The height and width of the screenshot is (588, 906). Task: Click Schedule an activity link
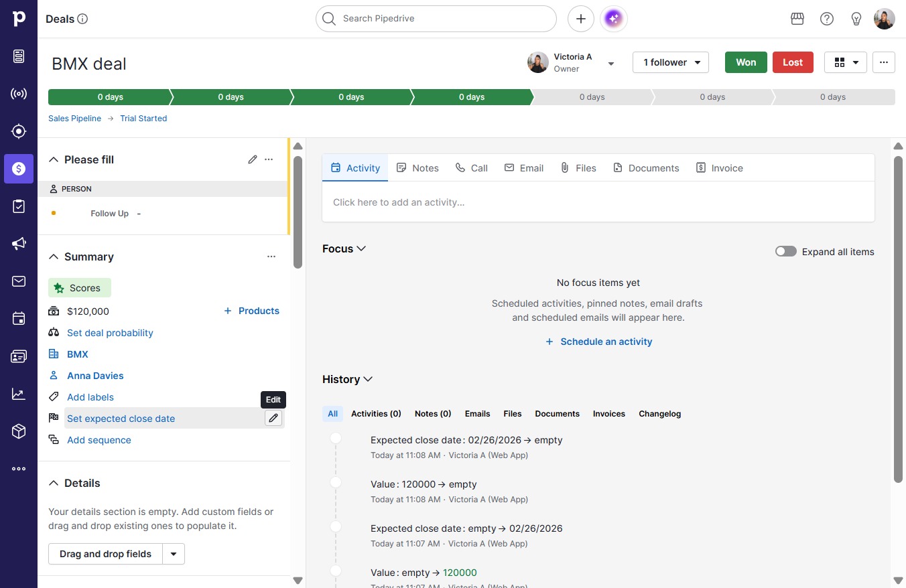(598, 342)
